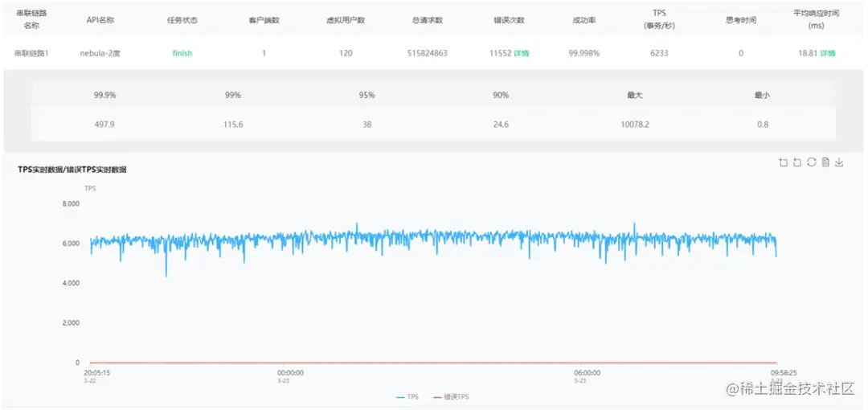Click the 串联链路名称 column header
This screenshot has width=868, height=410.
pos(31,18)
